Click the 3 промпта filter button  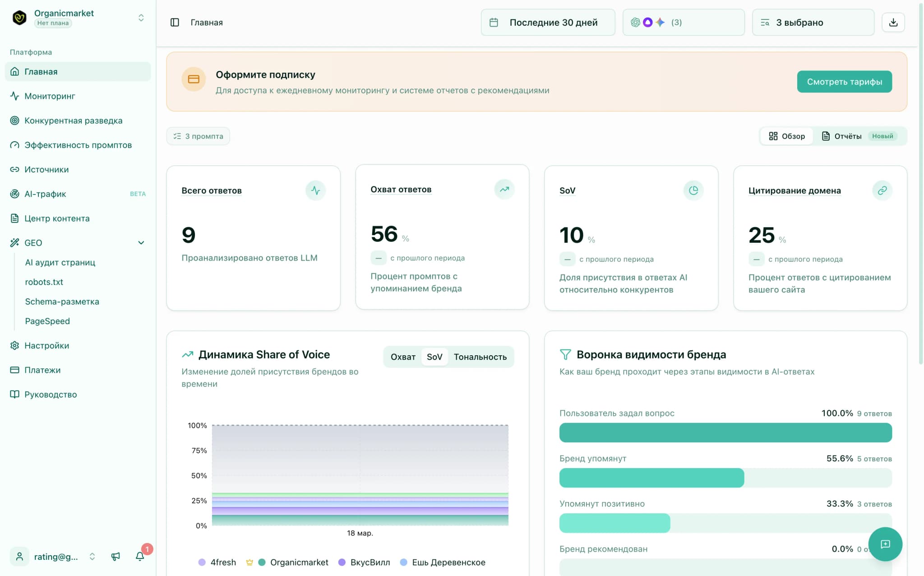click(x=198, y=136)
